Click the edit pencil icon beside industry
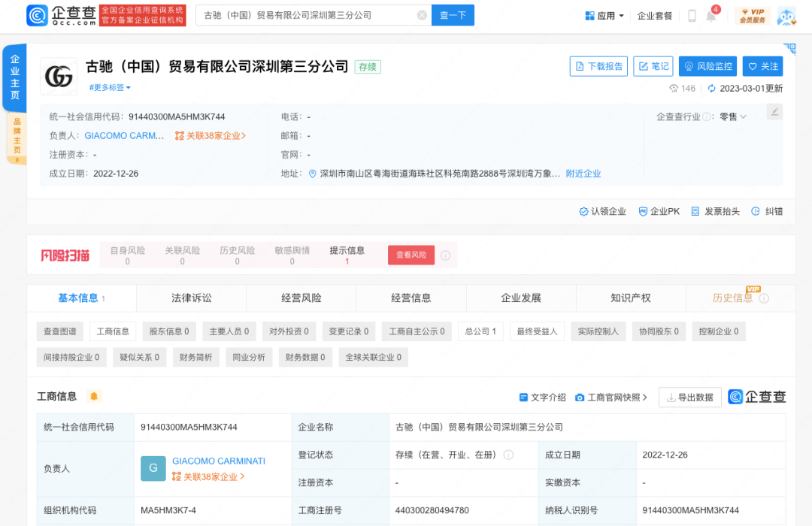 [x=774, y=112]
